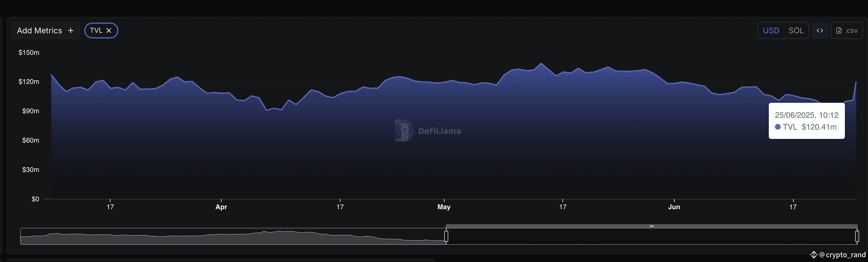Click the $30m y-axis label
Viewport: 868px width, 262px height.
[x=31, y=169]
